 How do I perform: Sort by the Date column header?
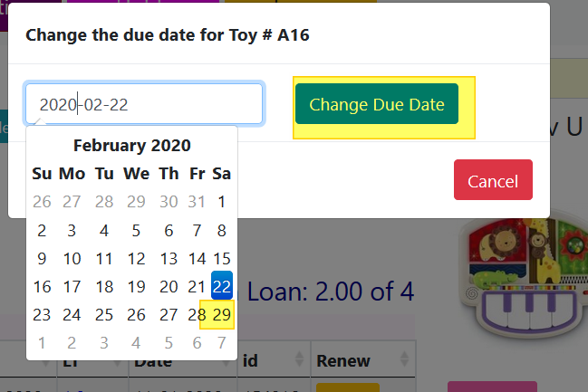pyautogui.click(x=171, y=361)
